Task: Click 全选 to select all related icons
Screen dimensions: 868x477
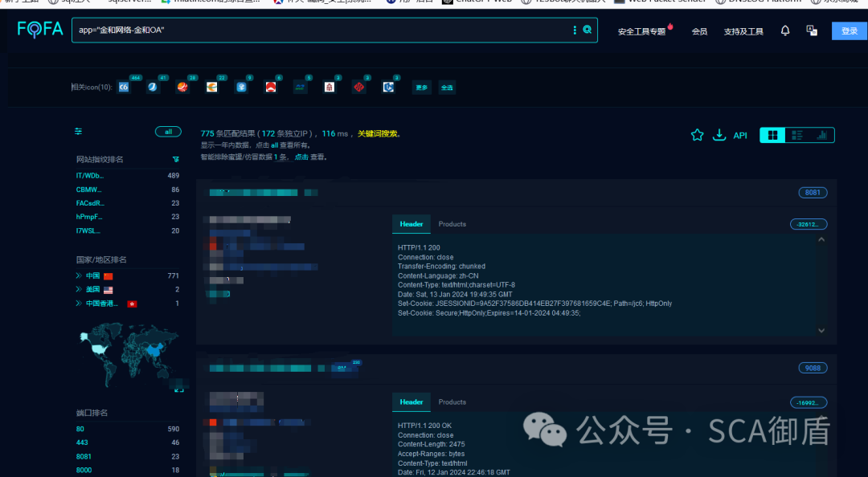Action: [x=447, y=88]
